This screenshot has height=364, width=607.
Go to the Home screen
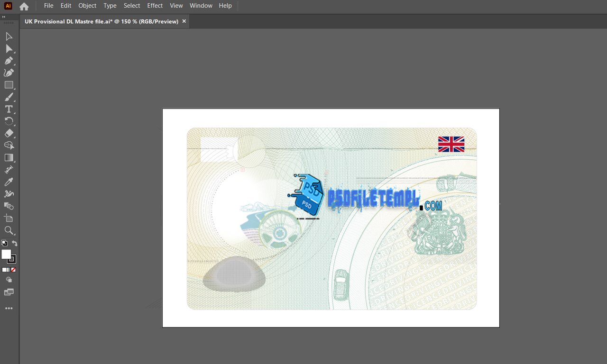pyautogui.click(x=24, y=6)
